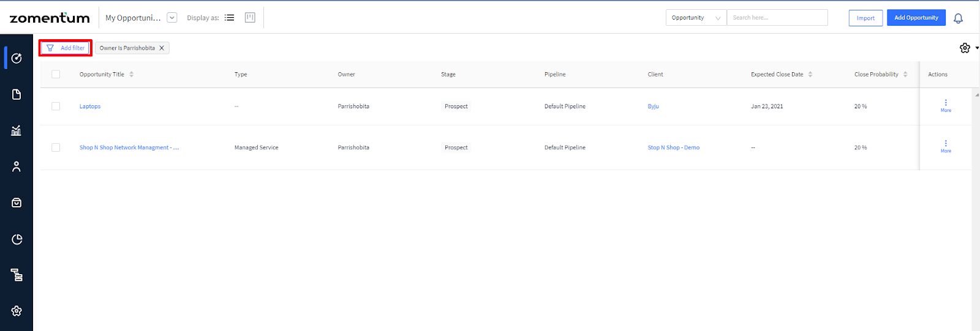Open the hierarchy list icon in sidebar

(17, 275)
